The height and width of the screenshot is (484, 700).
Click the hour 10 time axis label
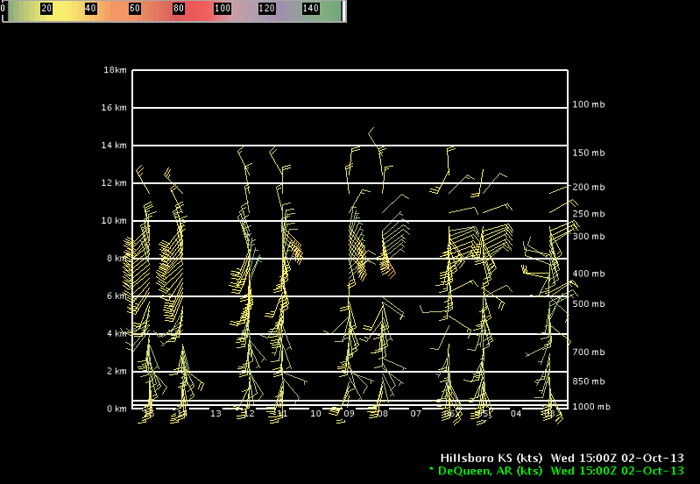(316, 413)
